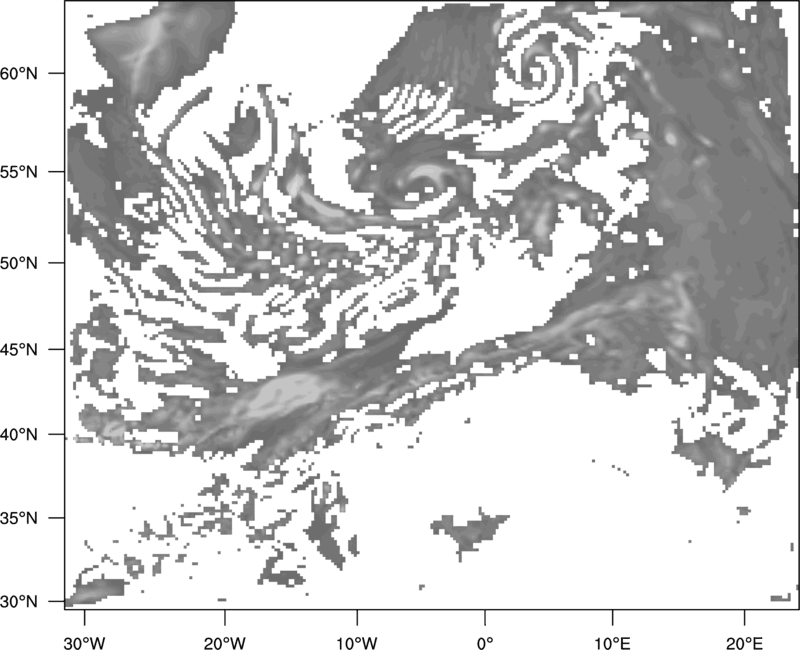Click the 20°E longitude label

pyautogui.click(x=744, y=643)
